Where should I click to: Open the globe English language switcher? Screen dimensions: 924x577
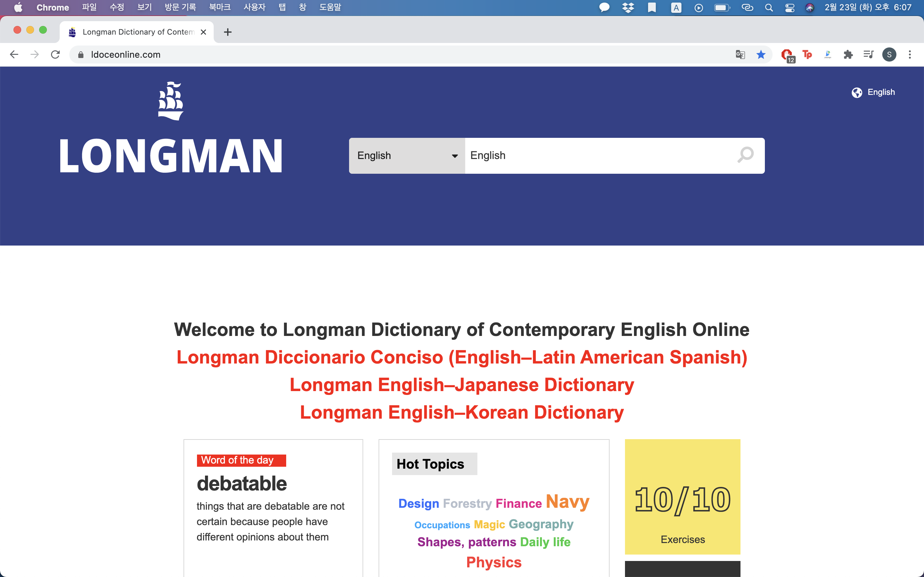(x=873, y=92)
